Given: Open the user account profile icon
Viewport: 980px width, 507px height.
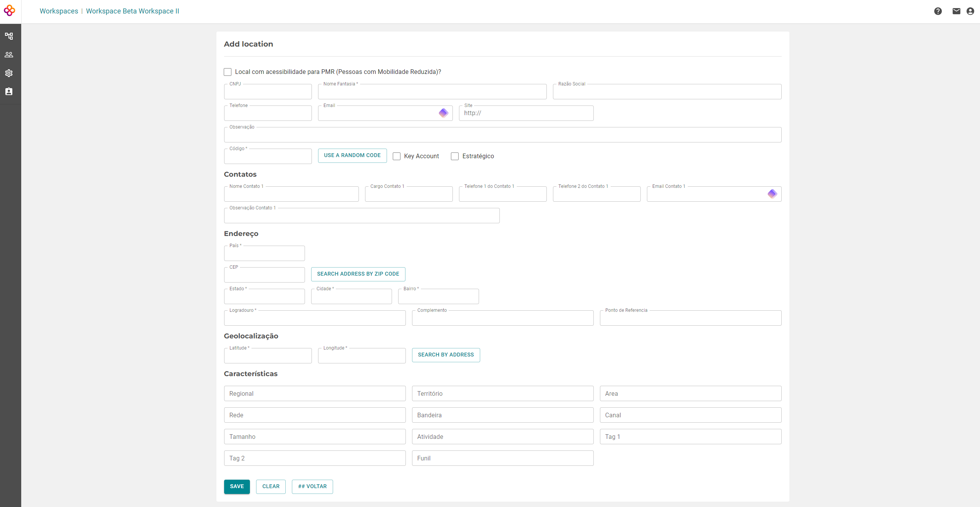Looking at the screenshot, I should pyautogui.click(x=970, y=11).
